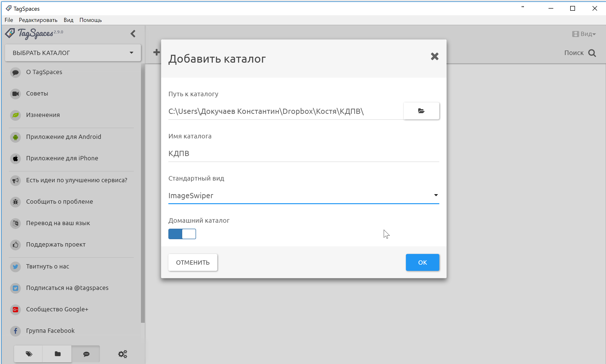Toggle the Домашний каталог switch
The image size is (606, 364).
pyautogui.click(x=182, y=234)
